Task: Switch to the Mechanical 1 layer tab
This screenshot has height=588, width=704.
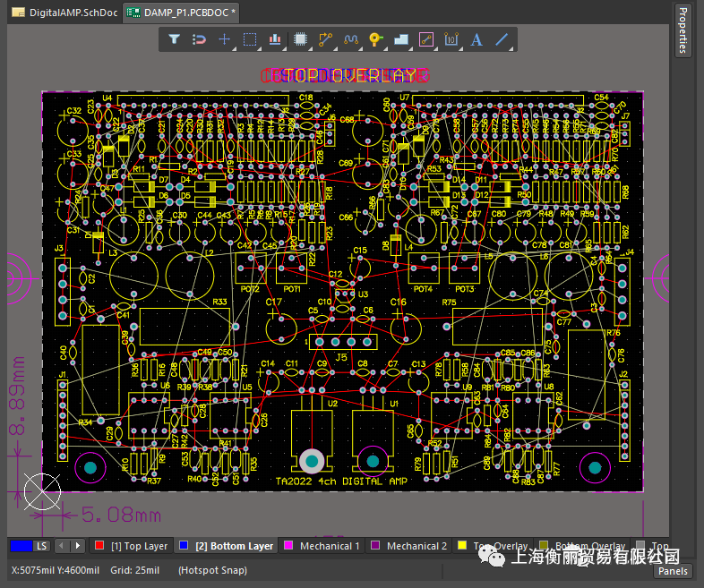Action: (x=322, y=546)
